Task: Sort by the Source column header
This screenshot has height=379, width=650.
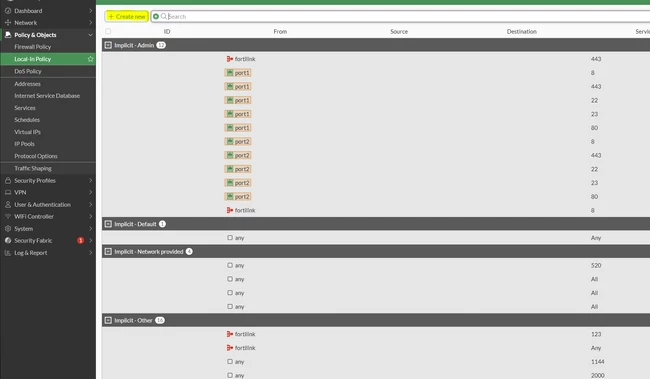Action: tap(399, 32)
